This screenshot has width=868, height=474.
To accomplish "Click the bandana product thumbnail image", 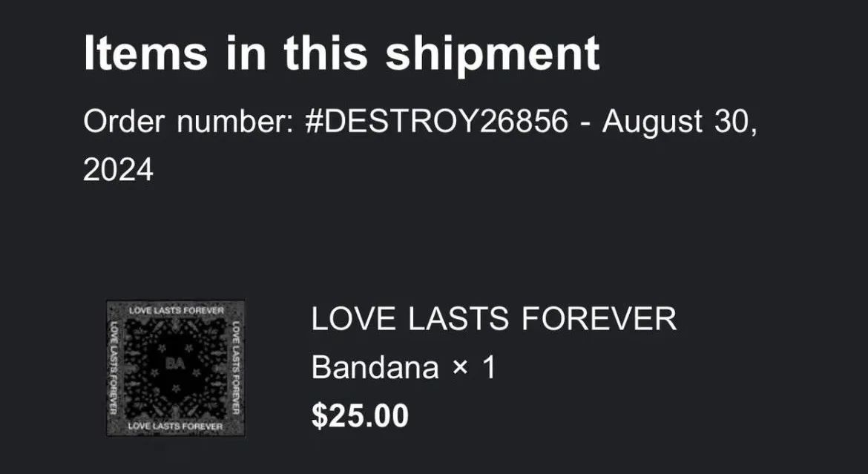I will pyautogui.click(x=176, y=367).
